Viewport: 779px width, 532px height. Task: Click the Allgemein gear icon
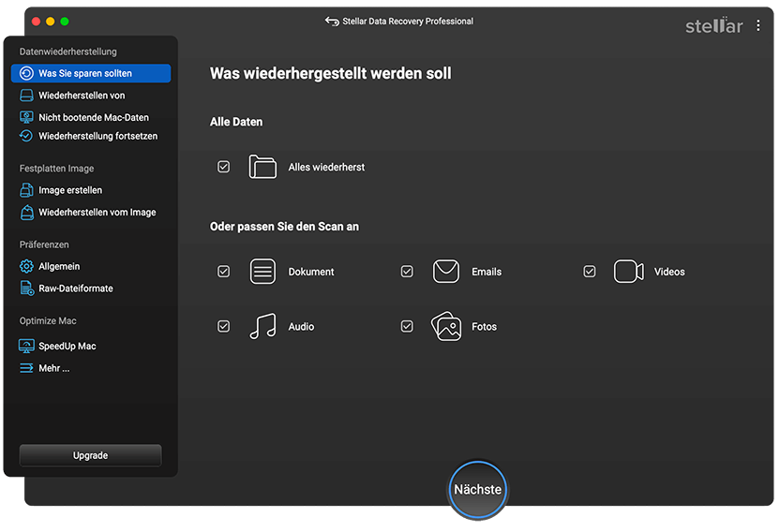click(26, 267)
